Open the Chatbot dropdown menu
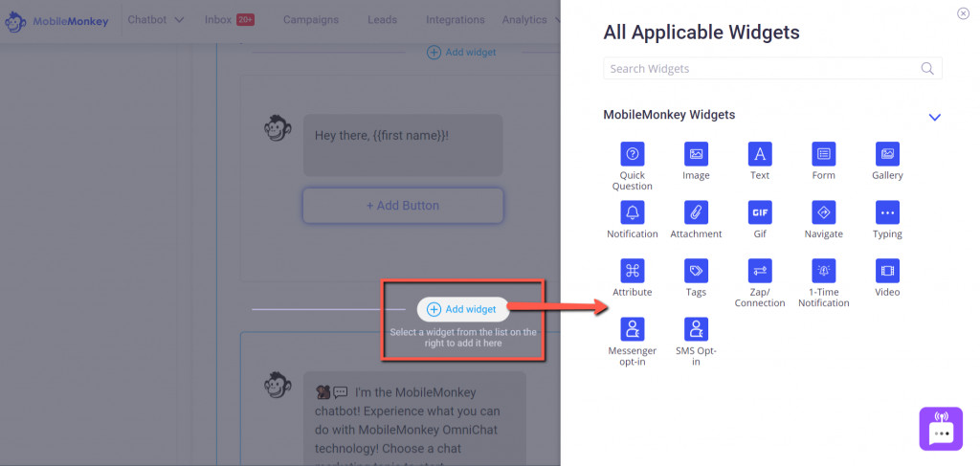Screen dimensions: 980x466 pyautogui.click(x=156, y=20)
